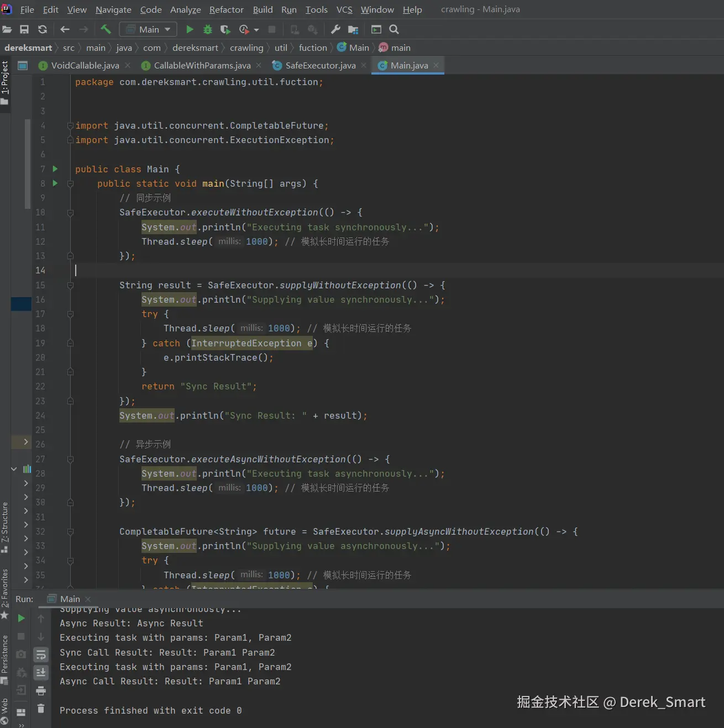Toggle soft-wrap in the Run console

(x=41, y=655)
